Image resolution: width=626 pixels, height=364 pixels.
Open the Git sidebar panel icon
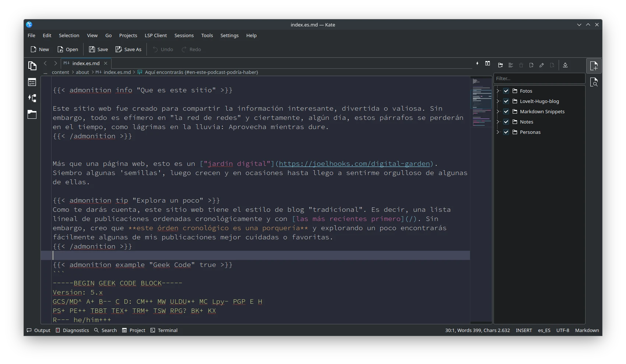coord(32,98)
